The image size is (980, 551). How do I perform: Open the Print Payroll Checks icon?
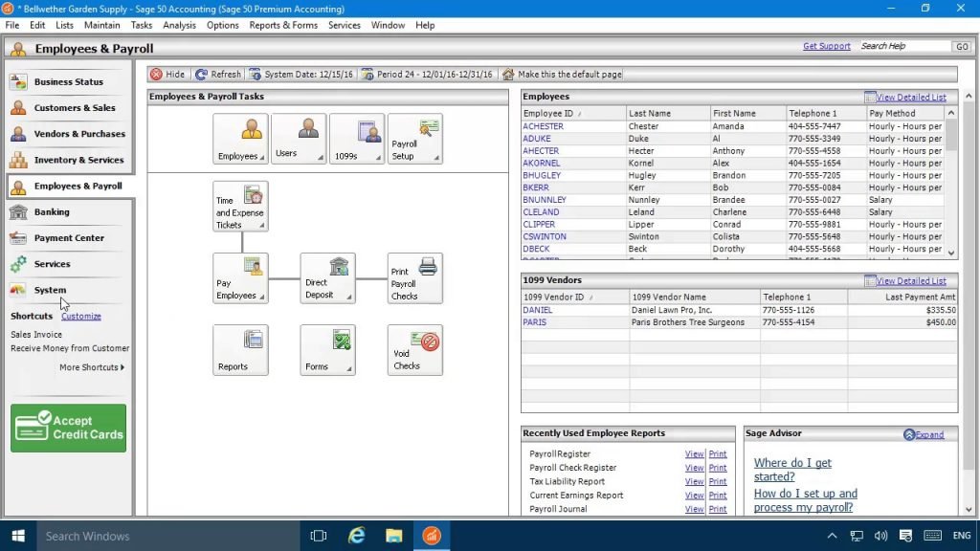[415, 278]
